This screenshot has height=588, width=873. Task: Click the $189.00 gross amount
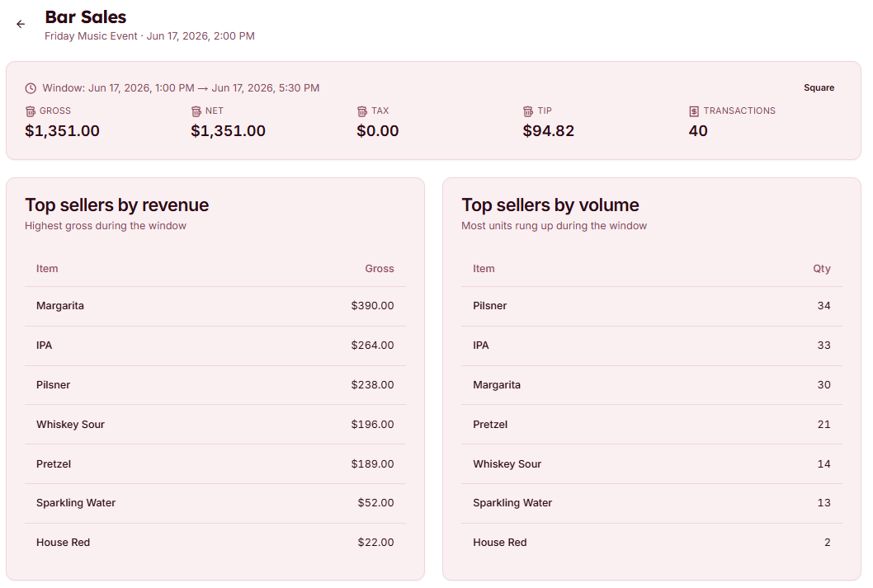pos(372,464)
